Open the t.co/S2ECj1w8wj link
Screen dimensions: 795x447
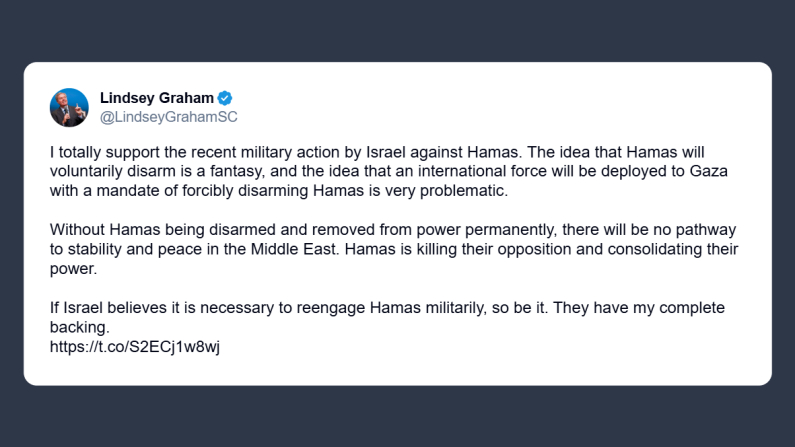(133, 347)
